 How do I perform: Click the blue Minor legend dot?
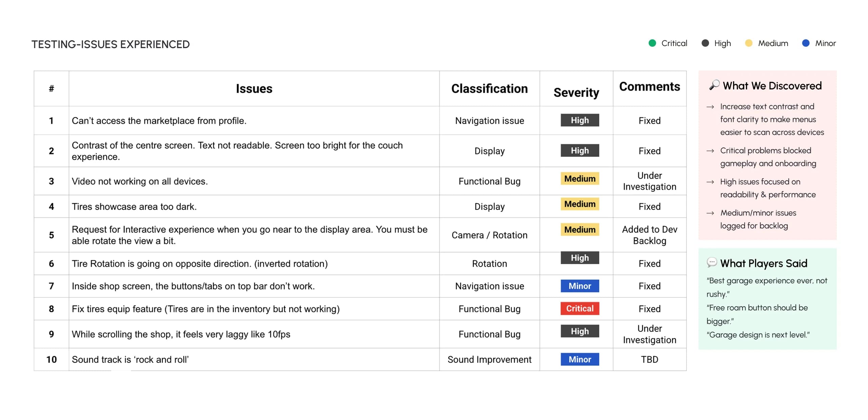806,43
